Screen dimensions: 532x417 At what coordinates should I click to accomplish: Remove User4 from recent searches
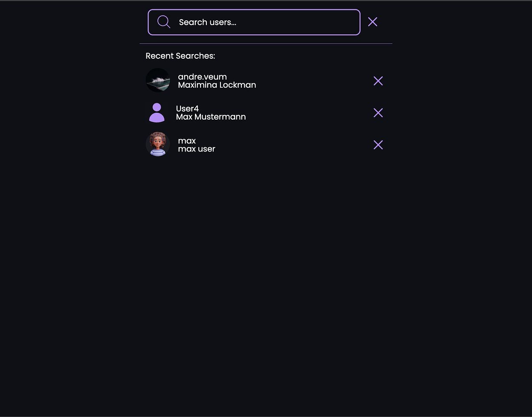point(378,113)
